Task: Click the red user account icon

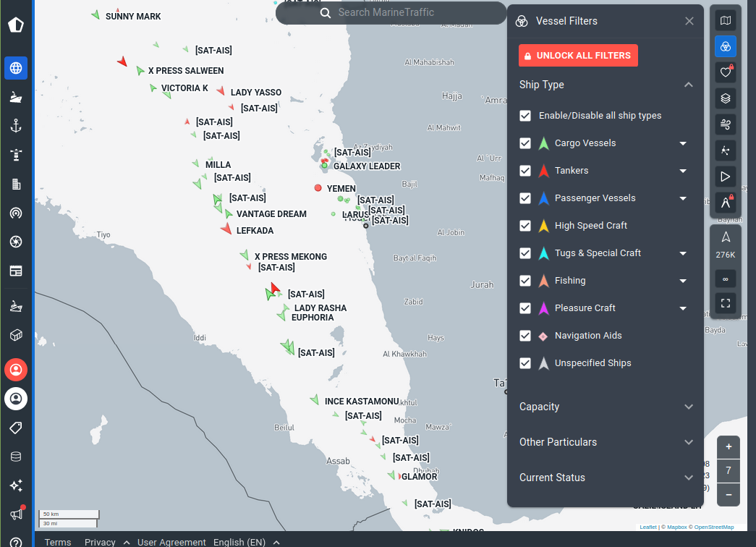Action: (x=16, y=370)
